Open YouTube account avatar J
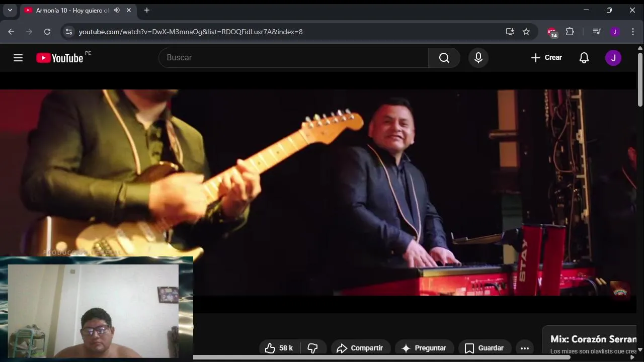 coord(613,58)
